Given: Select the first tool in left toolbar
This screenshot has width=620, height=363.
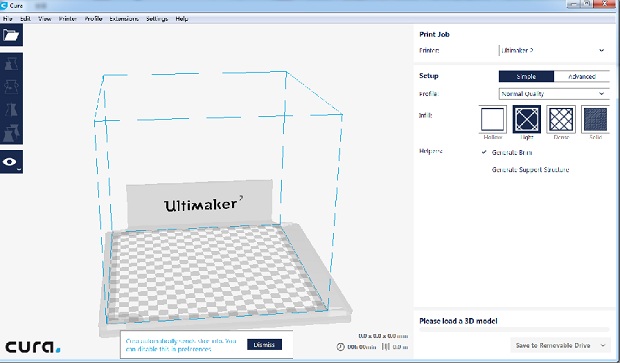Looking at the screenshot, I should click(11, 64).
